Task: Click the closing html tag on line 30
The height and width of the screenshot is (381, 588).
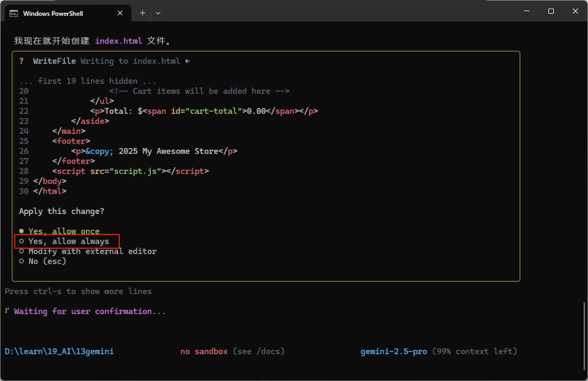Action: (x=50, y=191)
